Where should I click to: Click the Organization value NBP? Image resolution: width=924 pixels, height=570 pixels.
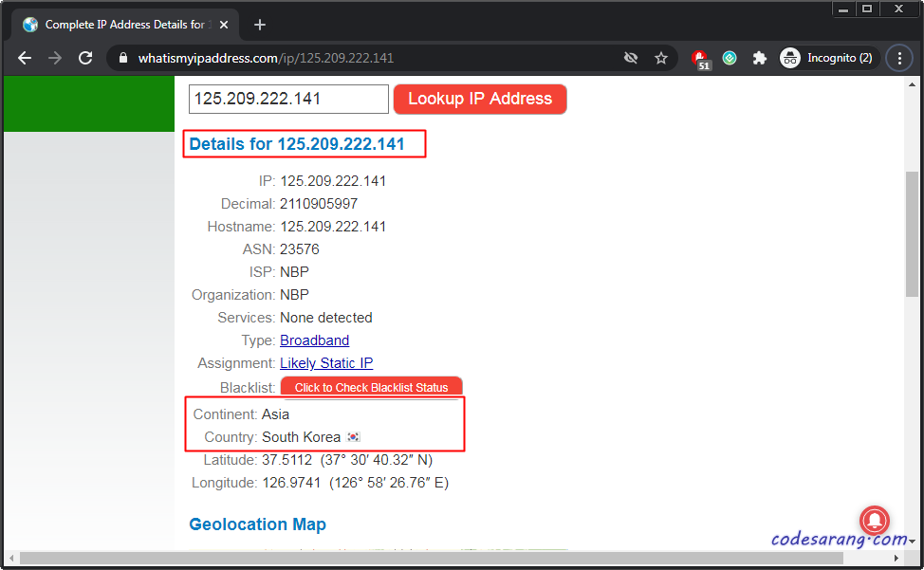click(x=295, y=295)
